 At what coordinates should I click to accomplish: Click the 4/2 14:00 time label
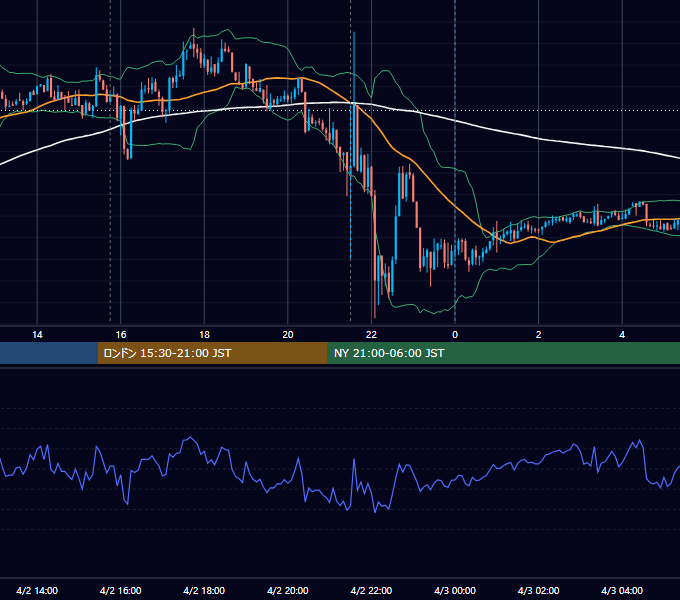[x=37, y=590]
